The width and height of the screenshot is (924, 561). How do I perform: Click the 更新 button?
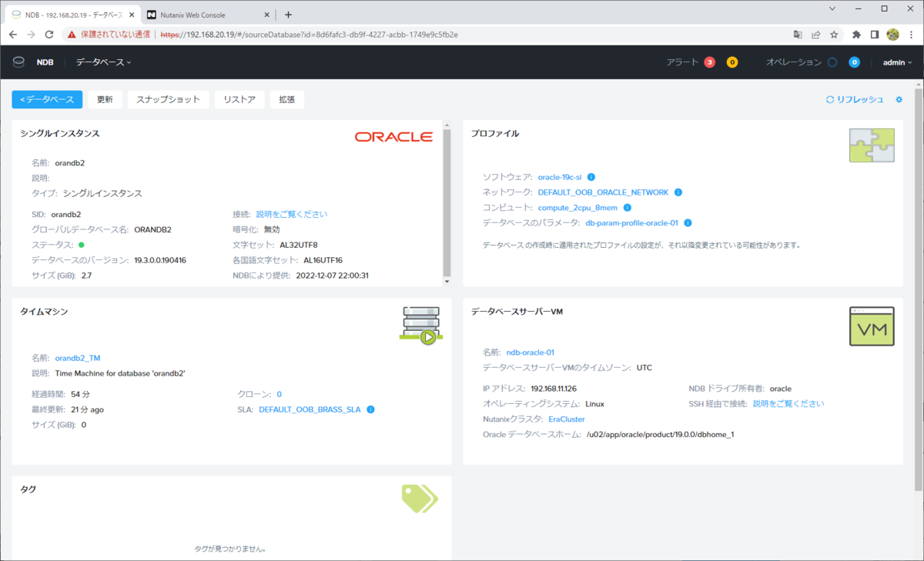[x=105, y=99]
